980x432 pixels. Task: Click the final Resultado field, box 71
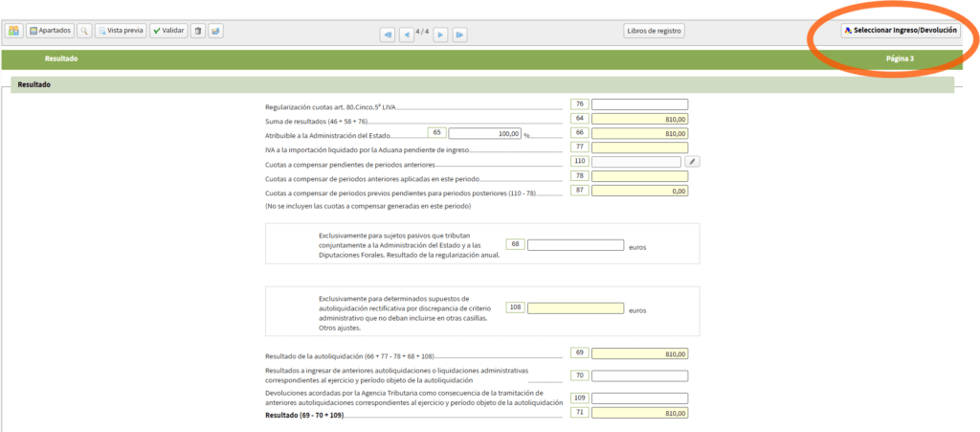(x=639, y=413)
